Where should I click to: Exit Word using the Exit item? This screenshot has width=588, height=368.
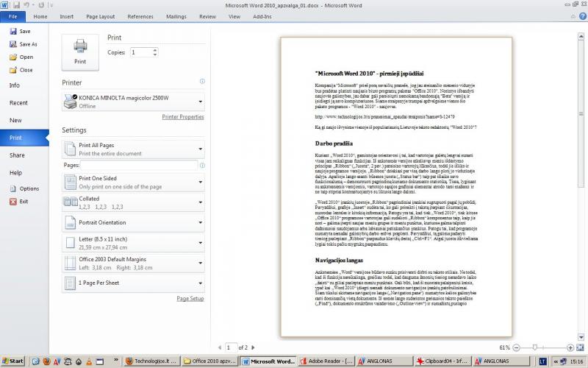click(19, 201)
